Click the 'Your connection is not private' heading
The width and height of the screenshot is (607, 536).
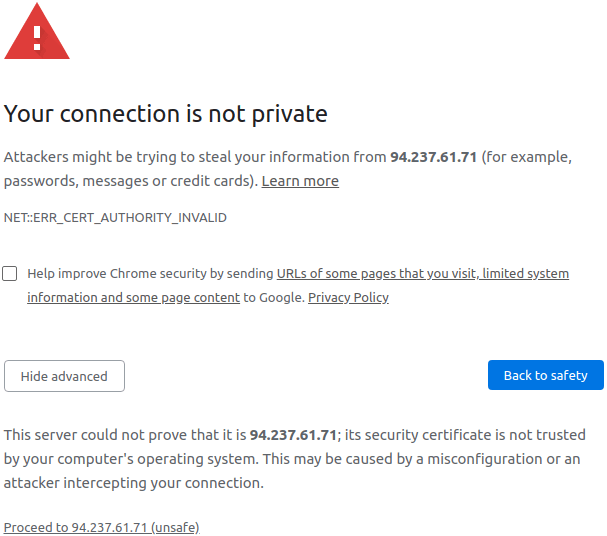point(166,114)
